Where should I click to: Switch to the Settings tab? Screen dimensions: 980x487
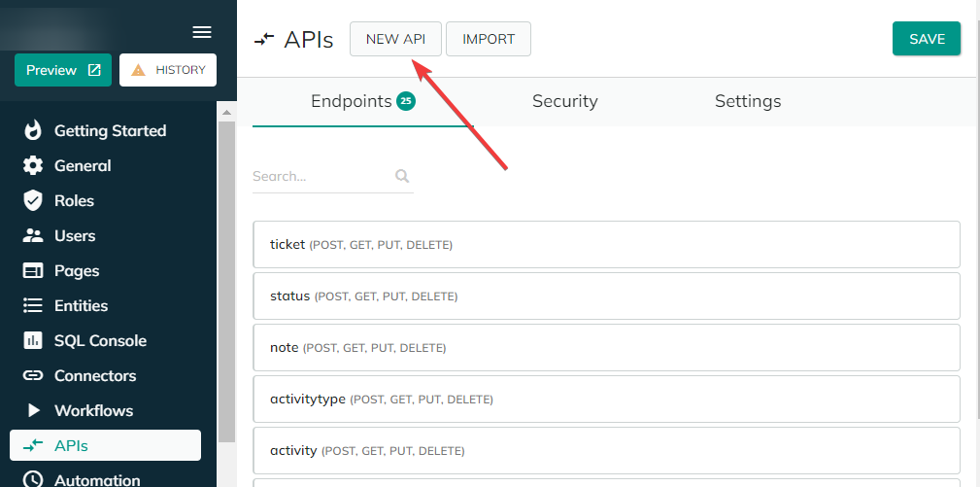tap(748, 101)
